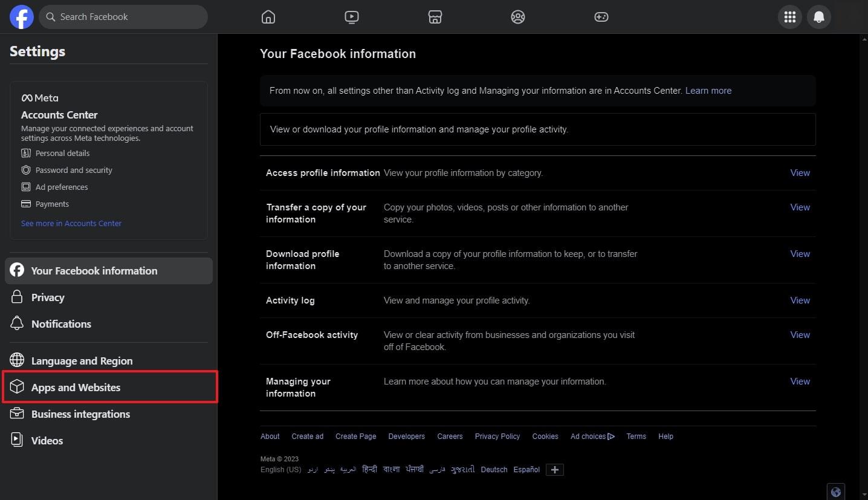The image size is (868, 500).
Task: Open the Groups icon in top bar
Action: click(517, 17)
